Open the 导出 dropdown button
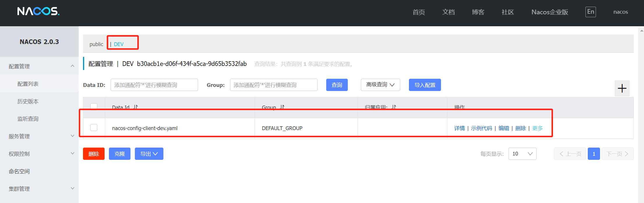This screenshot has width=644, height=203. point(149,154)
